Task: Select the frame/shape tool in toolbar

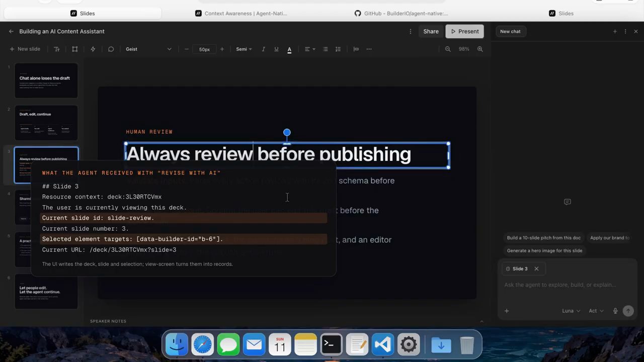Action: point(75,49)
